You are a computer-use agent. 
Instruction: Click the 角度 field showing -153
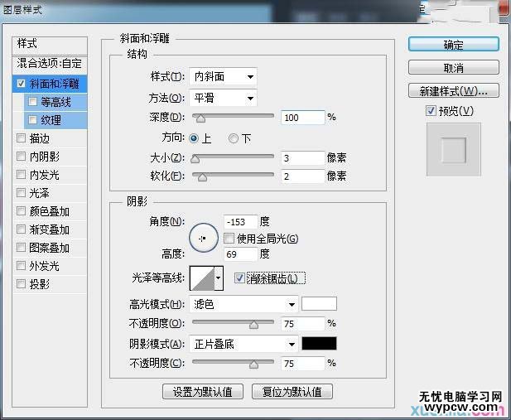(240, 222)
